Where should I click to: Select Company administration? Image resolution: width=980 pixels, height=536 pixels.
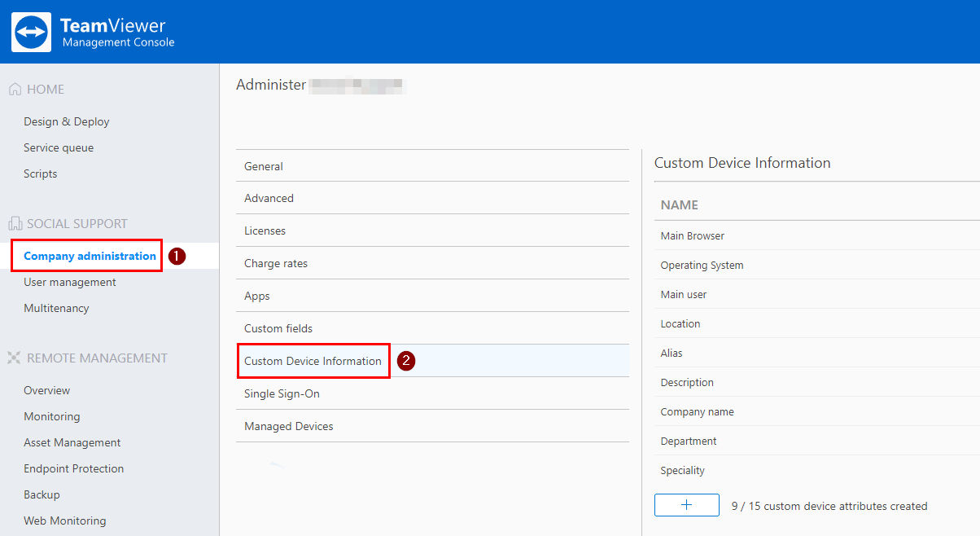pos(90,256)
